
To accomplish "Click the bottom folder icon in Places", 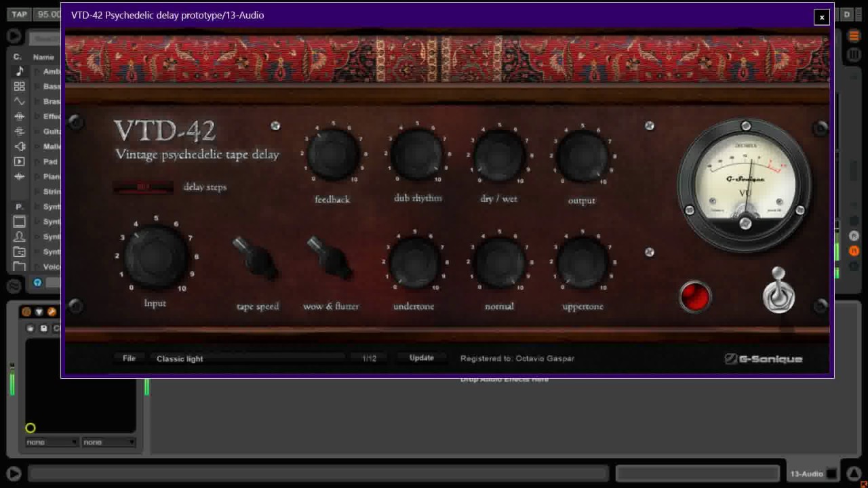I will pos(19,266).
